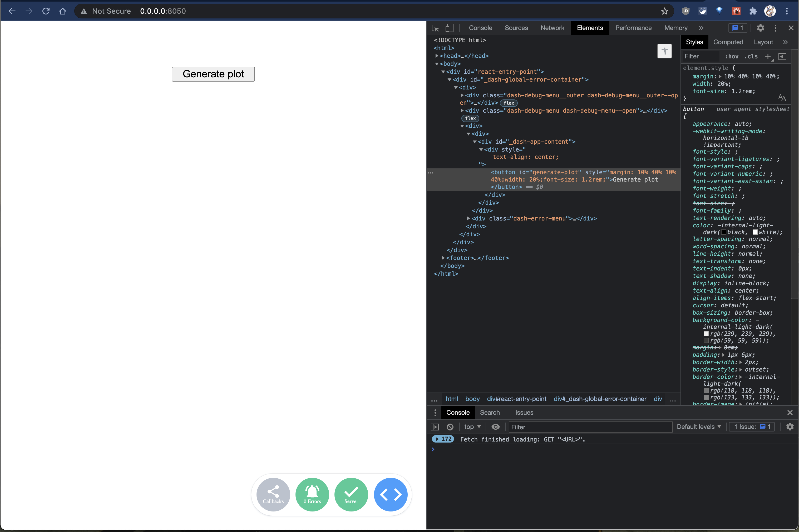Switch to the Performance tab
Screen dimensions: 799x532
click(x=633, y=28)
